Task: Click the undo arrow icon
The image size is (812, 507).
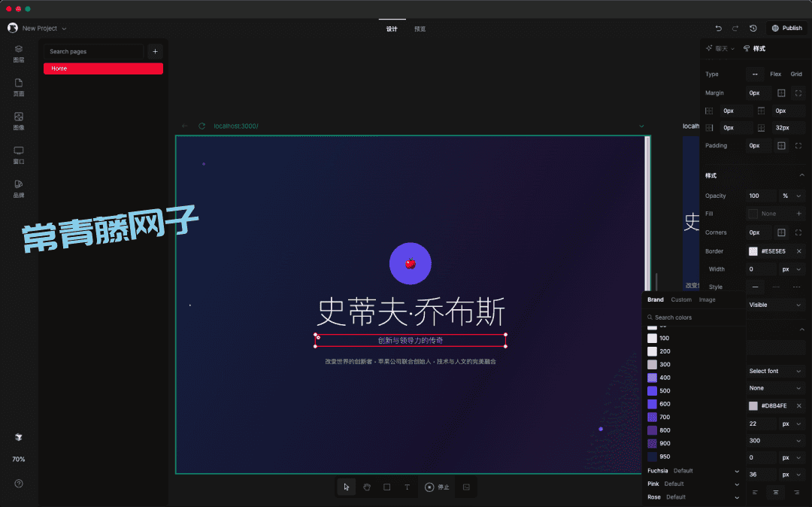Action: pos(718,29)
